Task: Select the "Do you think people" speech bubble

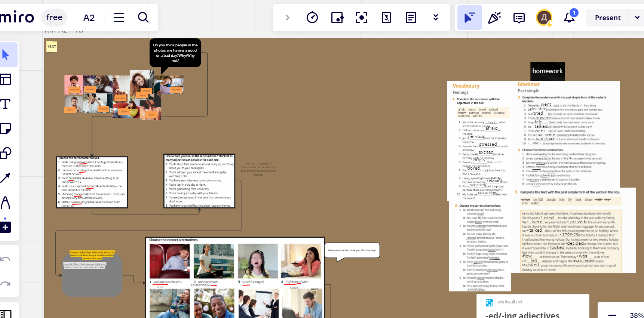Action: (175, 53)
